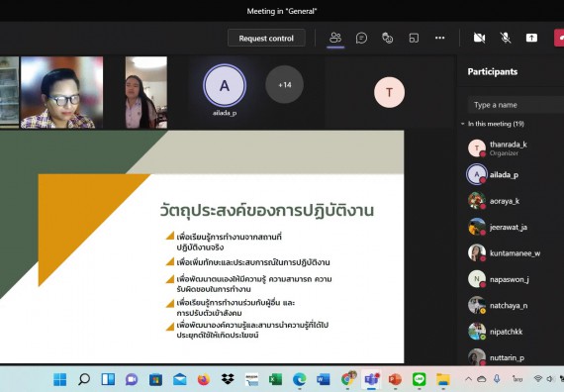Open Microsoft Store from the taskbar

pos(155,379)
